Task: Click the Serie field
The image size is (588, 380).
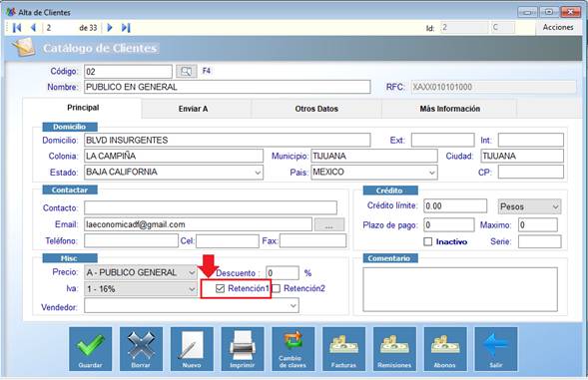Action: coord(540,241)
